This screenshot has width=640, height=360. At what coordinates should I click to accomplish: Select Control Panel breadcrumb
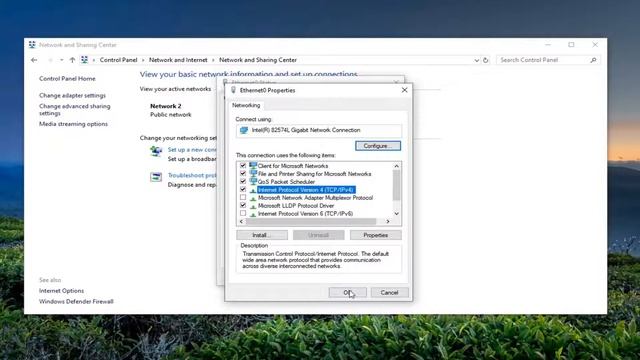pos(118,60)
